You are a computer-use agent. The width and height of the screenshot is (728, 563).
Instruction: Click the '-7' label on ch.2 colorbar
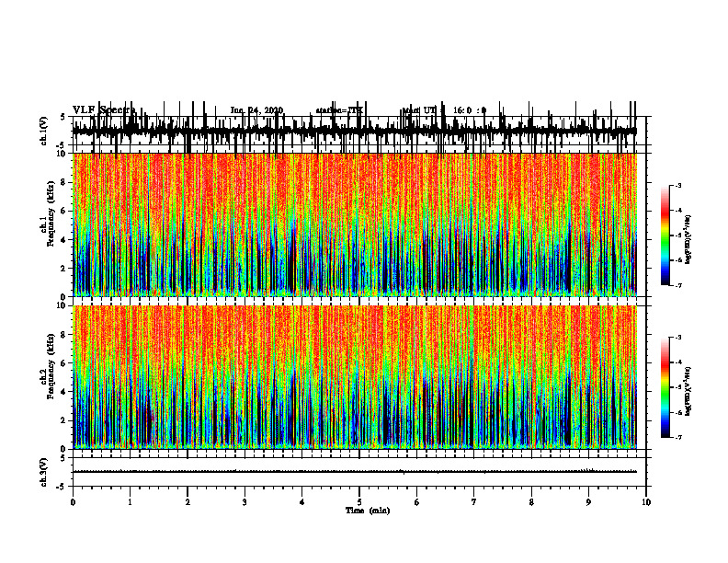pos(677,438)
